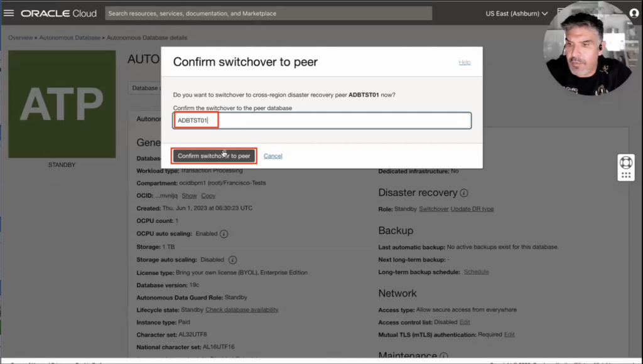Viewport: 643px width, 364px height.
Task: Click info icon beside OCPU auto scaling
Action: (x=224, y=234)
